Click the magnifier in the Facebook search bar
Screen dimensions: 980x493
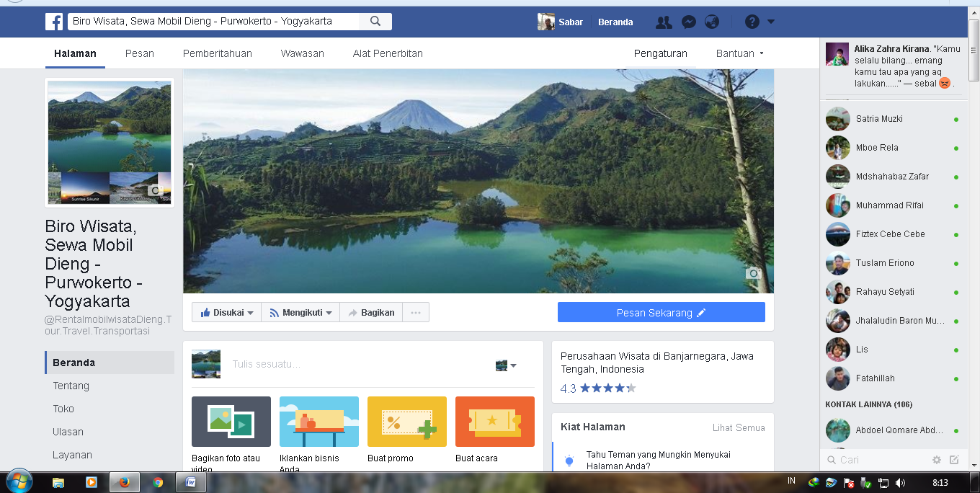(x=375, y=21)
